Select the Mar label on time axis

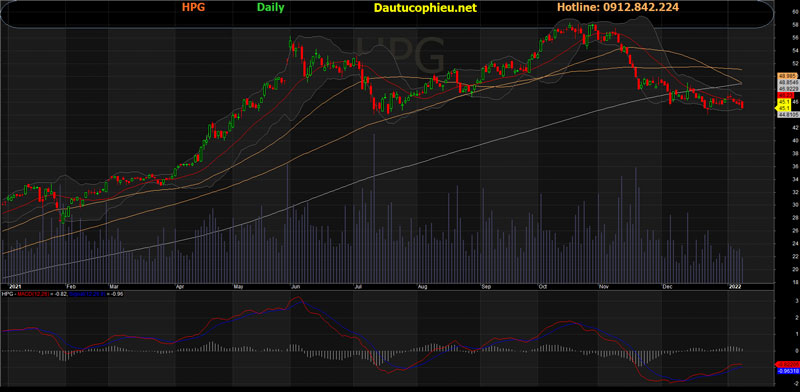pyautogui.click(x=114, y=287)
